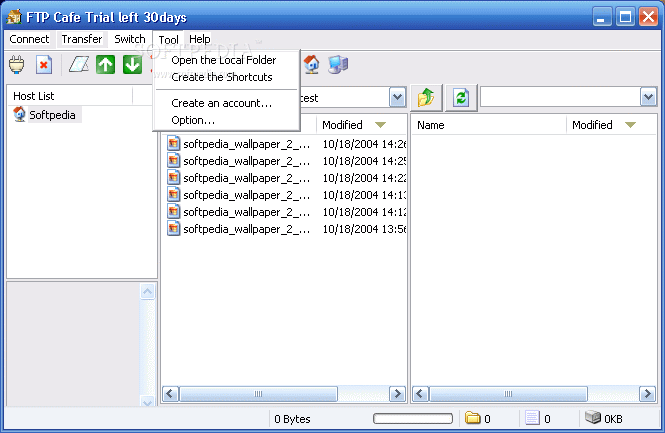Image resolution: width=665 pixels, height=433 pixels.
Task: Click the eraser icon in toolbar
Action: click(79, 65)
